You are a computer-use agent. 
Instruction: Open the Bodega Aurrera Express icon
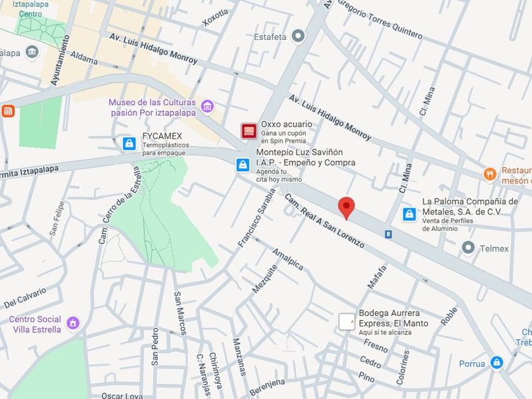coord(347,322)
